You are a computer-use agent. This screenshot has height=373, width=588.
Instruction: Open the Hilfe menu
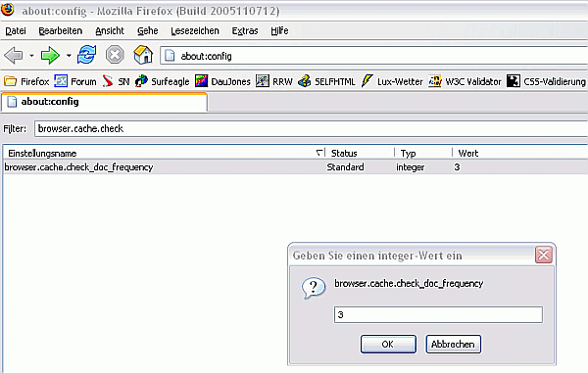[x=279, y=30]
